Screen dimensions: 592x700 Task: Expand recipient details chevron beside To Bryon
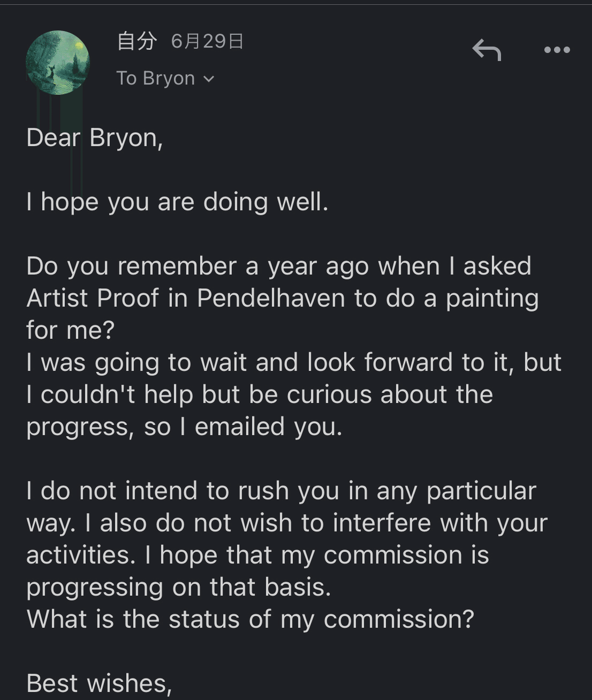click(x=209, y=79)
